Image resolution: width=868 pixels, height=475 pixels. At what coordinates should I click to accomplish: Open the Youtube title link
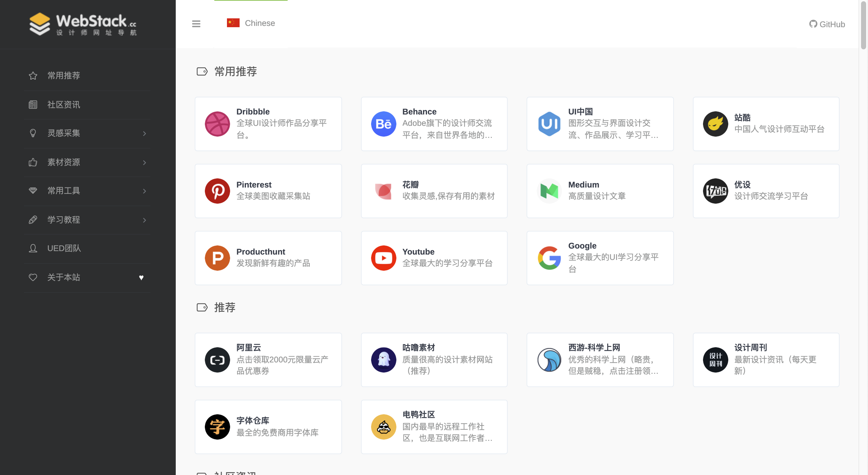[418, 252]
